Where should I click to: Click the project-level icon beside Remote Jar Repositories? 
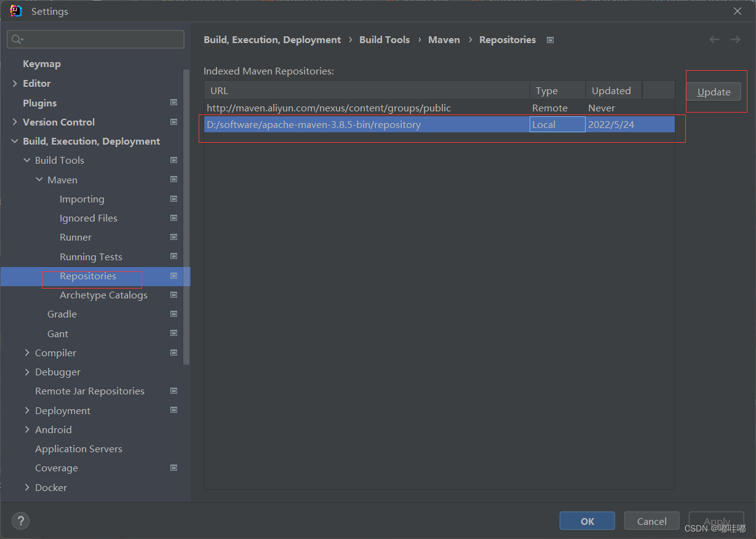click(174, 391)
